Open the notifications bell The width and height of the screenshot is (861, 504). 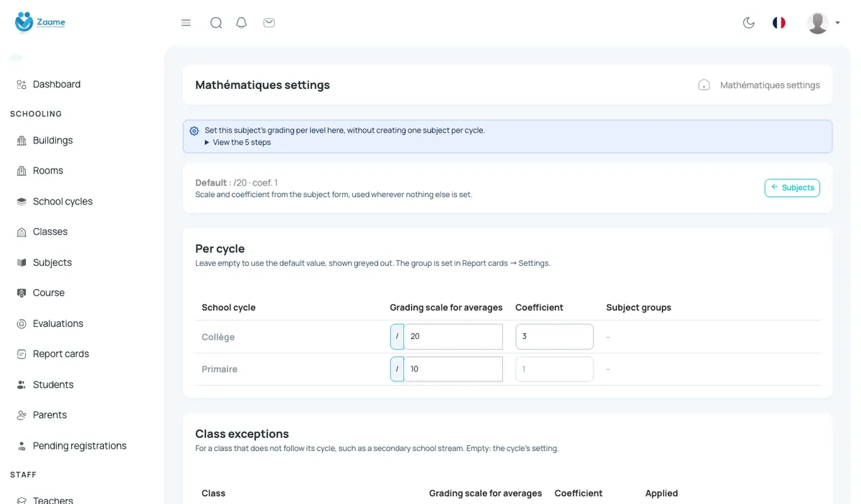(x=242, y=23)
